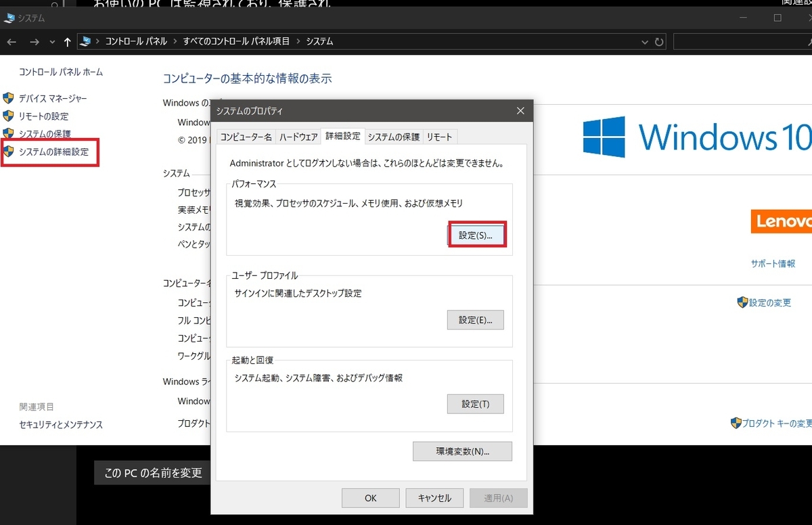Viewport: 812px width, 525px height.
Task: Maximize the システム window
Action: coord(777,18)
